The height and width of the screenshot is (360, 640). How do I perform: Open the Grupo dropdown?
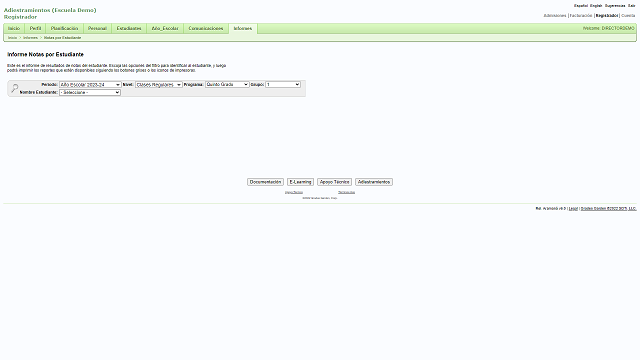283,84
